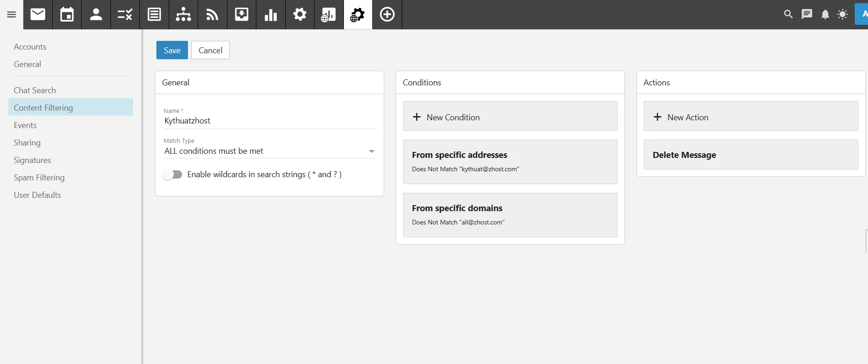Expand the hamburger navigation menu
The height and width of the screenshot is (364, 868).
click(x=11, y=15)
